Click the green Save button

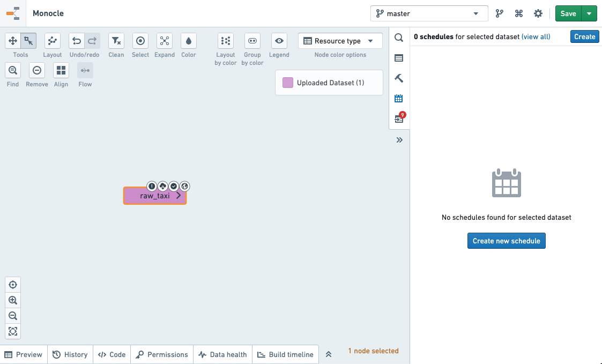(568, 13)
